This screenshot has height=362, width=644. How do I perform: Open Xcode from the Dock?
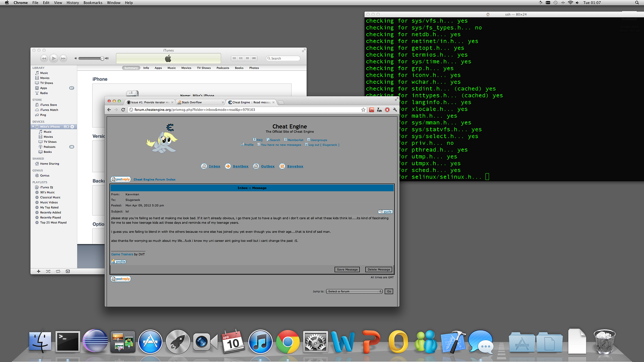coord(453,342)
